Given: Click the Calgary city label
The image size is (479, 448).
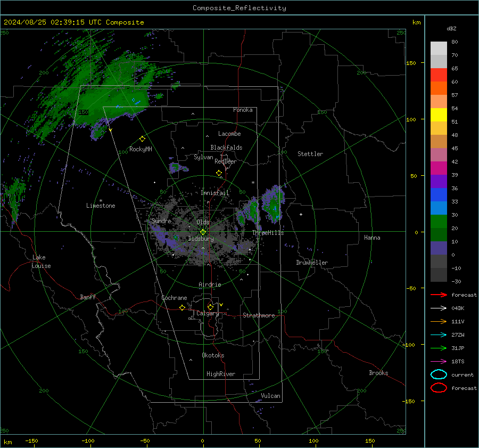Looking at the screenshot, I should 208,313.
